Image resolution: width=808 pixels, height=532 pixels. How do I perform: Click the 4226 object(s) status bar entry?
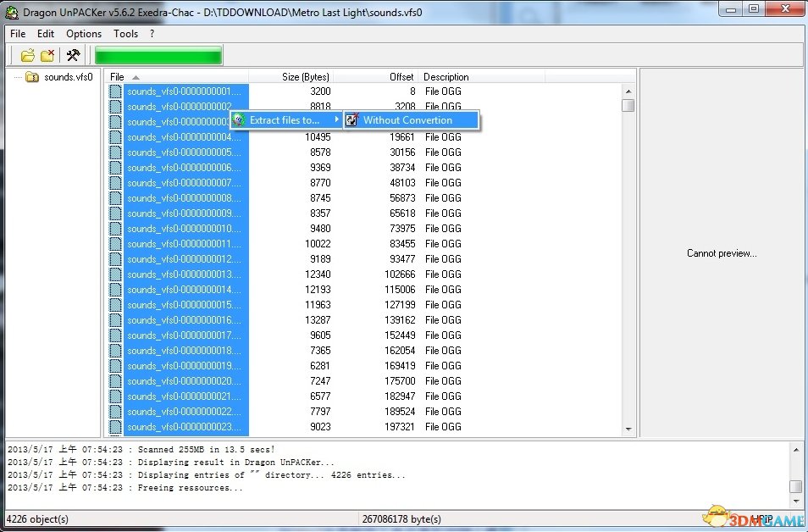37,519
